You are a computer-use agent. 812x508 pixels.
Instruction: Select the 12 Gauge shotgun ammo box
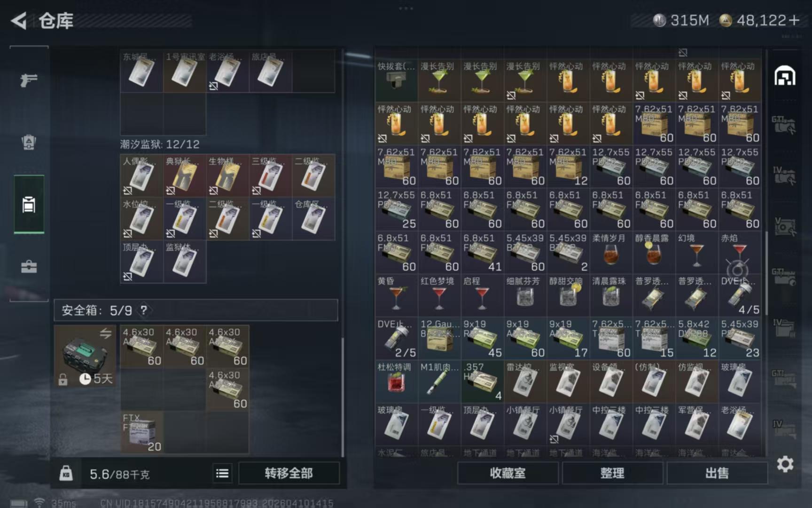[439, 339]
